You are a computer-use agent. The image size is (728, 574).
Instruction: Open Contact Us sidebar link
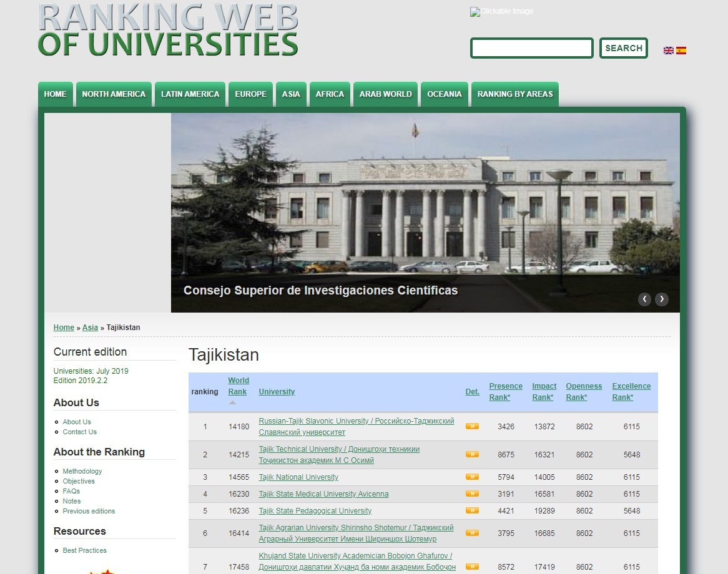coord(79,432)
